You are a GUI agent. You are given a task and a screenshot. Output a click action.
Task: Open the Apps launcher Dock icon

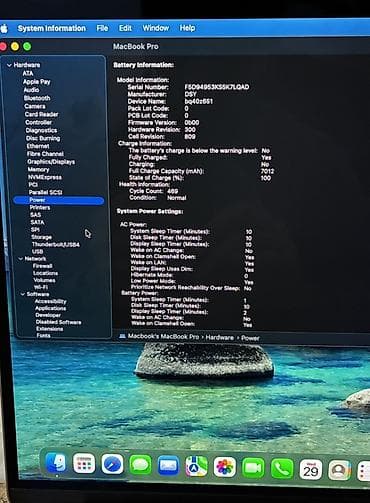[x=84, y=463]
